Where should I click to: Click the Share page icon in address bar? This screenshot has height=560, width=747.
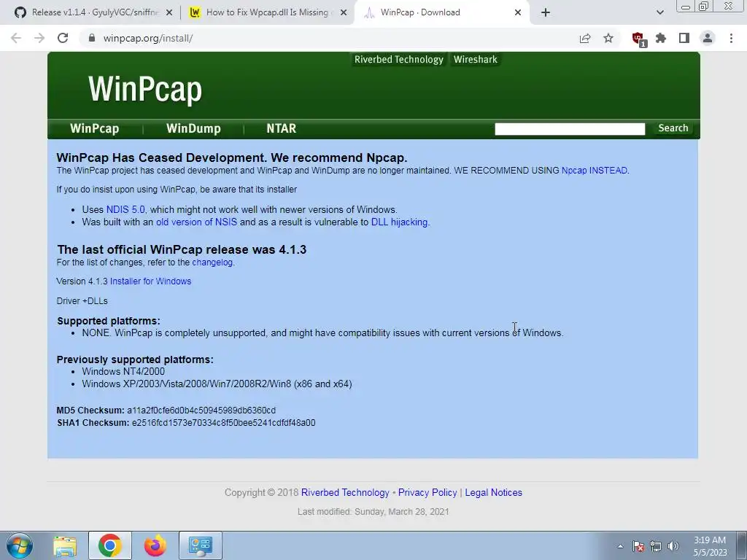coord(585,38)
